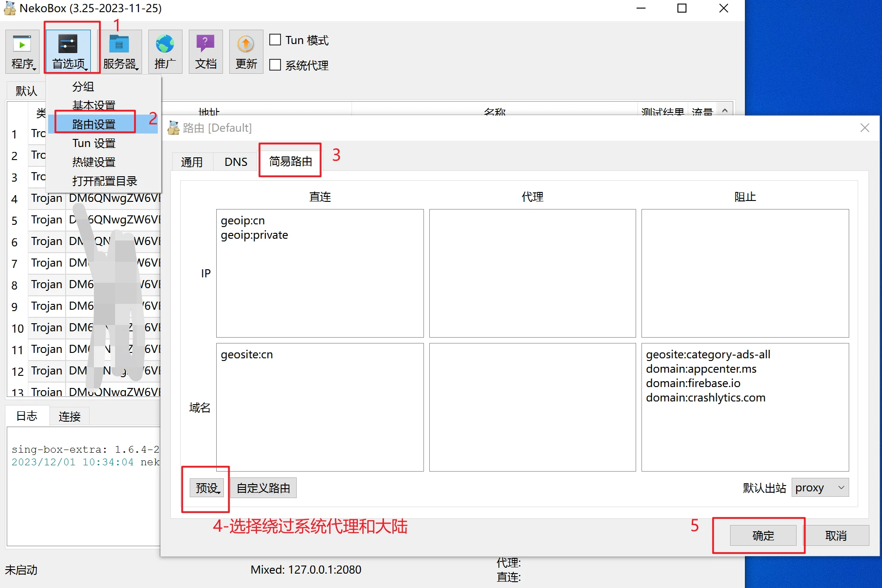Screen dimensions: 882x588
Task: Click the 取消 cancel button
Action: click(x=836, y=535)
